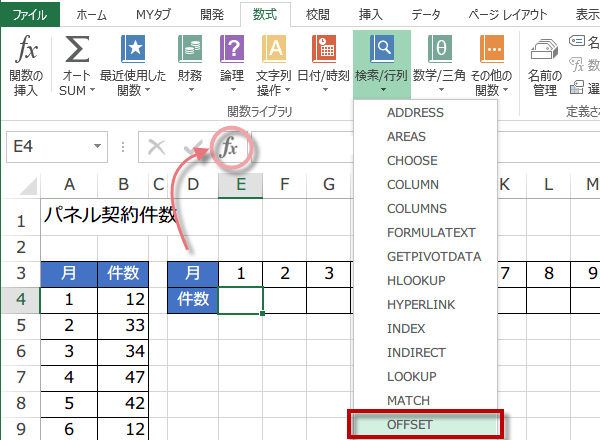Click active cell E4
600x440 pixels.
coord(240,300)
